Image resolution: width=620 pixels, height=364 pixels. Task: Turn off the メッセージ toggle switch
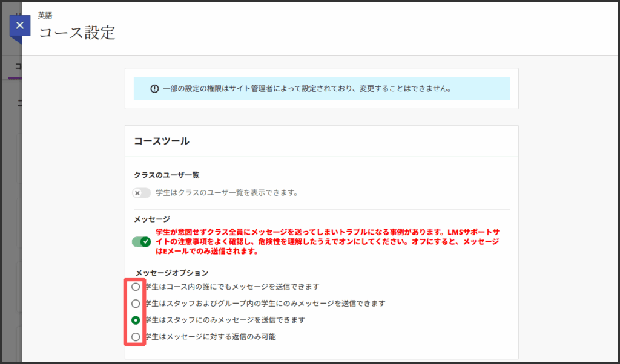pyautogui.click(x=141, y=242)
